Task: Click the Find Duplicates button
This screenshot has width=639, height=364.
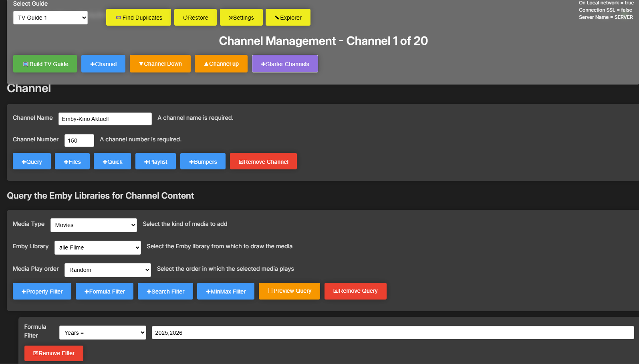Action: tap(139, 17)
